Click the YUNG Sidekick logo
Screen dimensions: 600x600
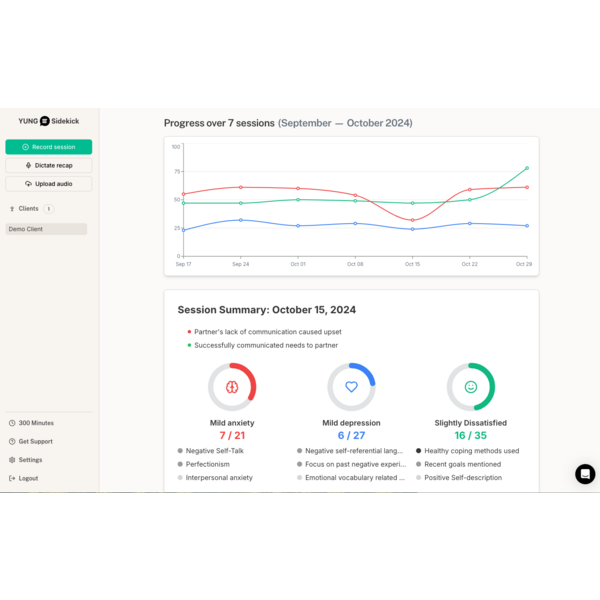[x=49, y=121]
